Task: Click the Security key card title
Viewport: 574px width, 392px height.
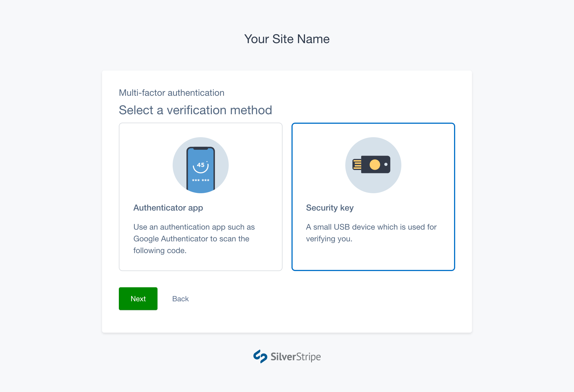Action: click(330, 208)
